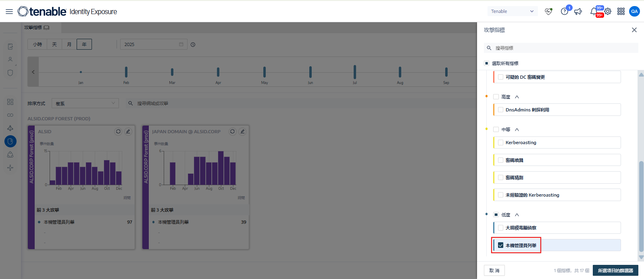
Task: Open the hamburger navigation menu
Action: [9, 12]
